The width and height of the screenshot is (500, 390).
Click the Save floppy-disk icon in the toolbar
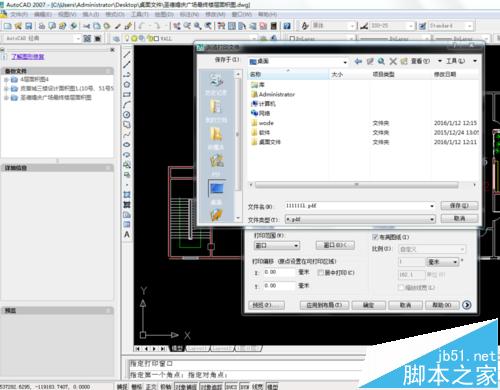tap(29, 26)
